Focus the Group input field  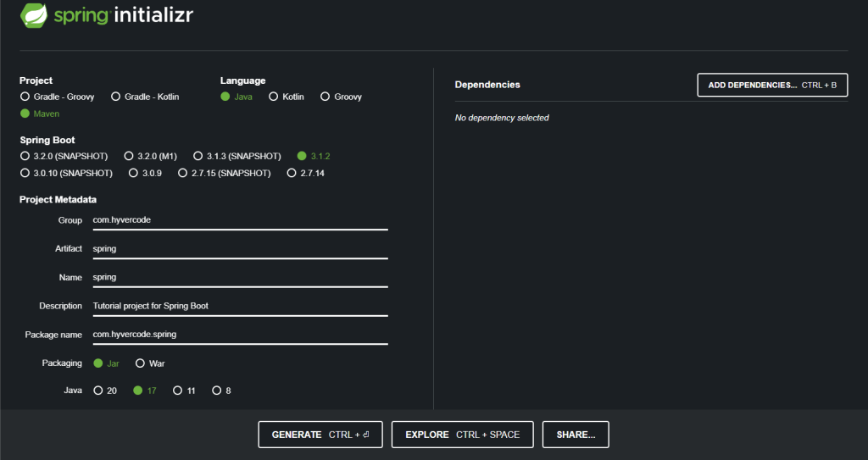click(x=240, y=220)
